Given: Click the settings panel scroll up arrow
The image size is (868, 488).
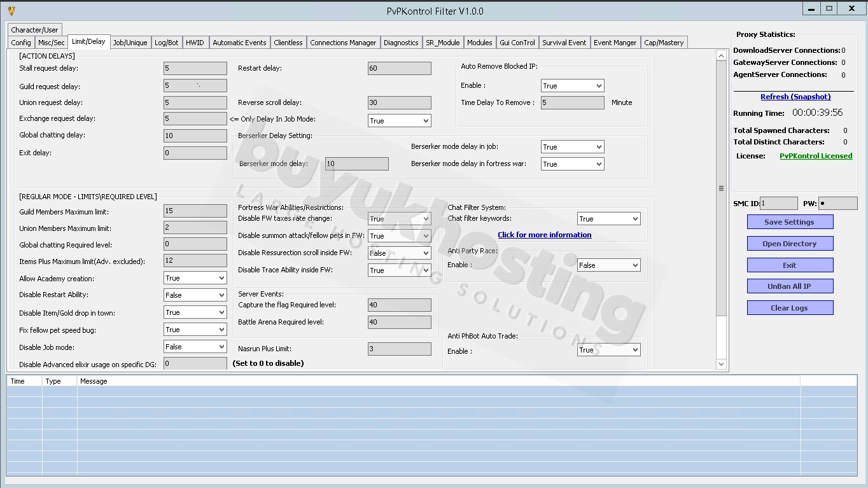Looking at the screenshot, I should click(x=721, y=56).
